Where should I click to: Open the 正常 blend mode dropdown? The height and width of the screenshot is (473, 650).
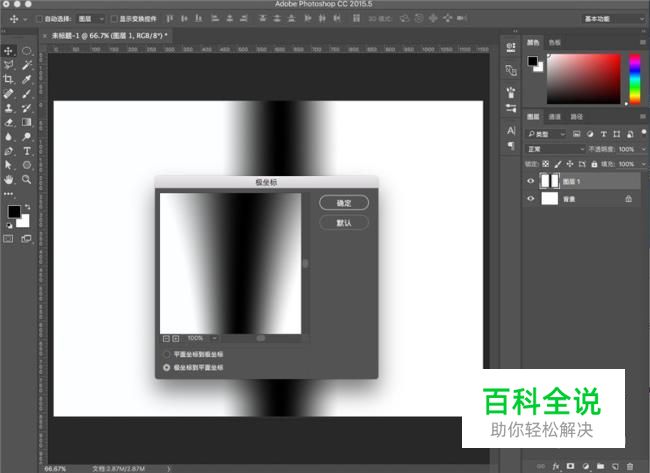(x=556, y=148)
